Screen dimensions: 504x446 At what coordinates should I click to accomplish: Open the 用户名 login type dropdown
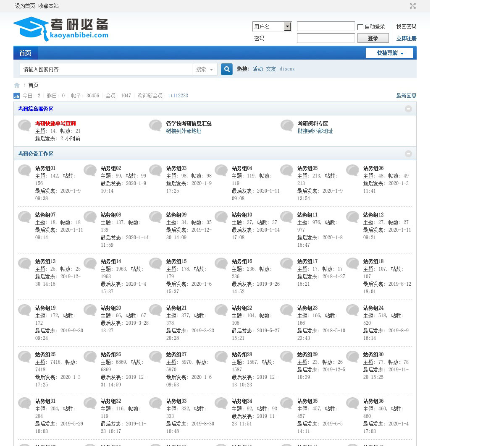pyautogui.click(x=287, y=26)
